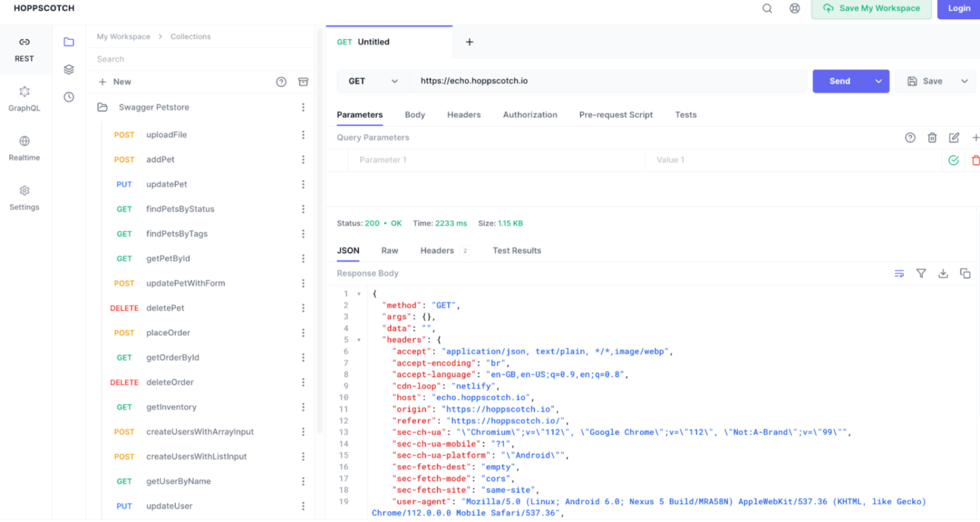
Task: Open bulk edit parameters icon
Action: point(954,138)
